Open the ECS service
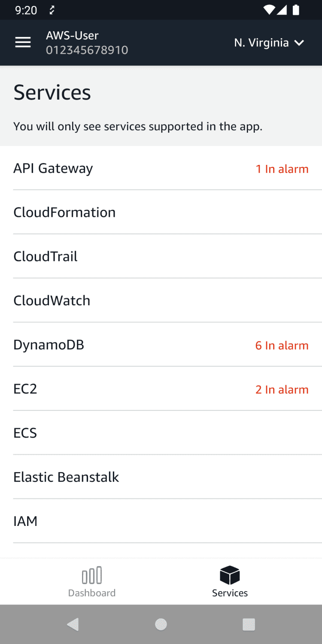Viewport: 322px width, 644px height. tap(25, 433)
